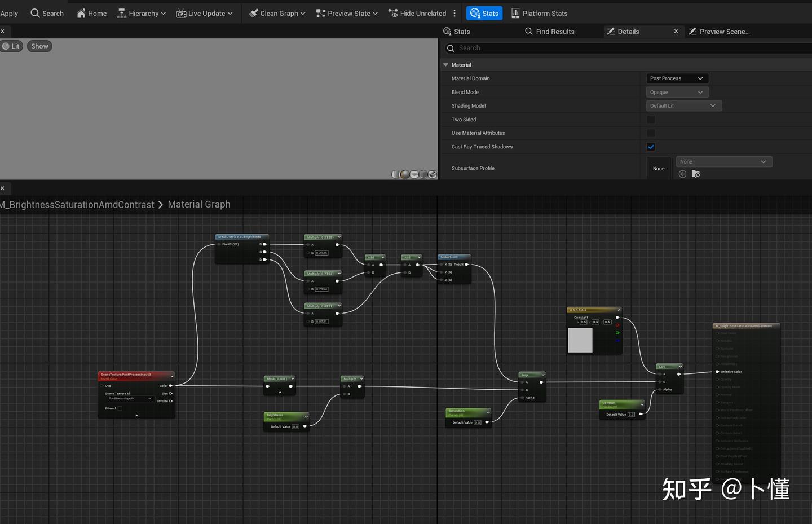Switch to the Preview Scene tab
This screenshot has width=812, height=524.
coord(725,31)
